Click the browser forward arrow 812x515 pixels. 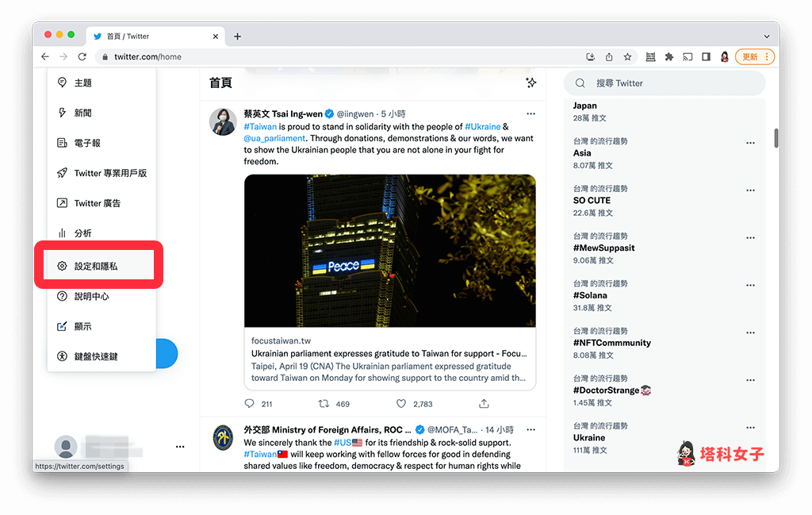[x=63, y=56]
